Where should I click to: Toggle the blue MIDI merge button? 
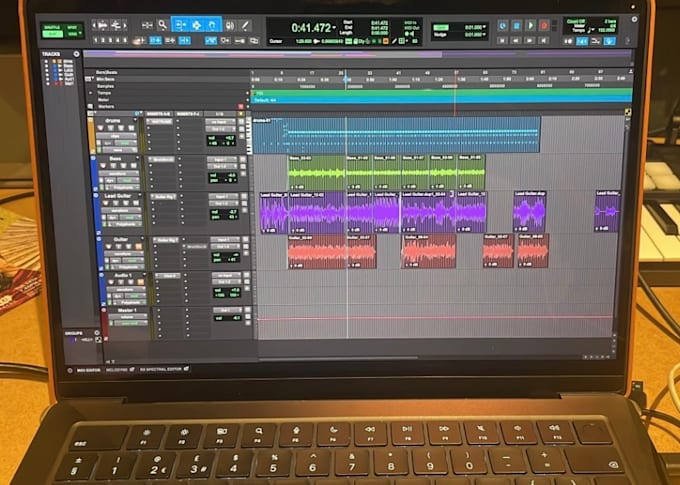(x=610, y=42)
